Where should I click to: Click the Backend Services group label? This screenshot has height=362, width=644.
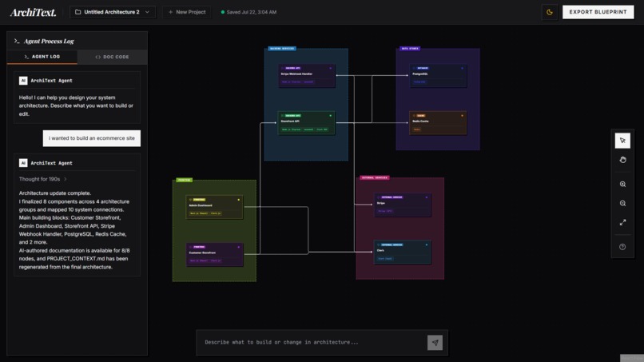(x=282, y=49)
